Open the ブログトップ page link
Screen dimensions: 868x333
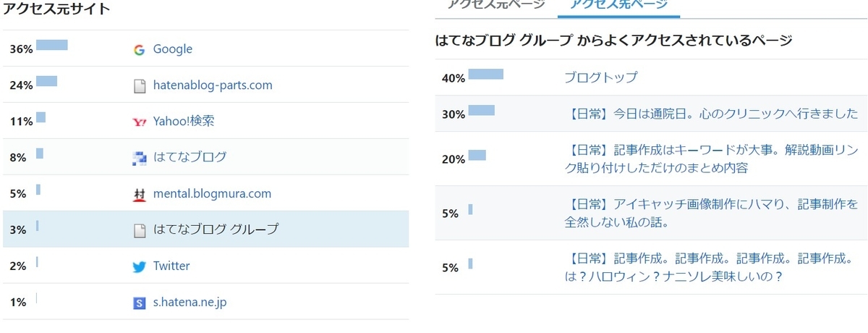[600, 77]
